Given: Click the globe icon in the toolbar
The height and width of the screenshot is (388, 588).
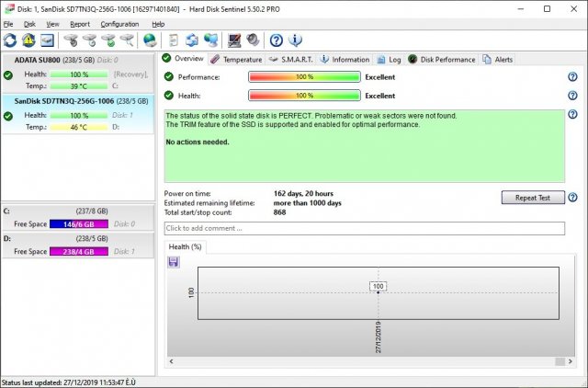Looking at the screenshot, I should (149, 40).
